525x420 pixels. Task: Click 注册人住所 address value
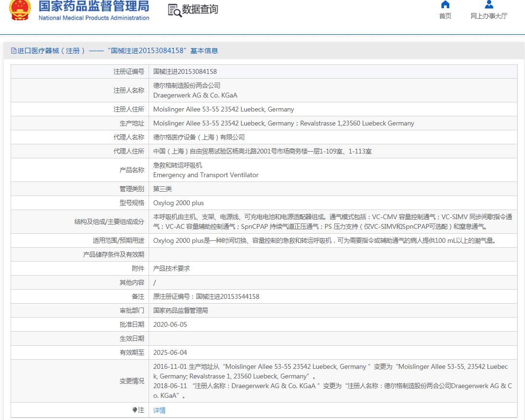224,109
